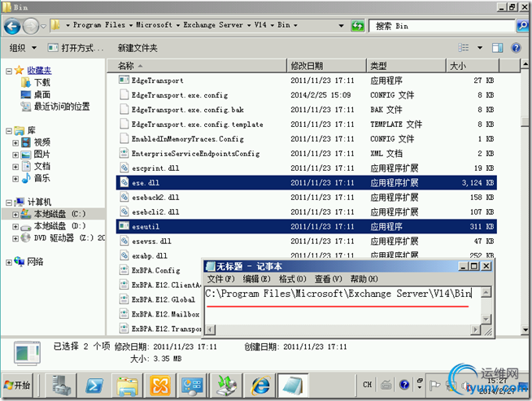Select ExBPA.E12.Mailbox file
Viewport: 532px width, 401px height.
165,314
